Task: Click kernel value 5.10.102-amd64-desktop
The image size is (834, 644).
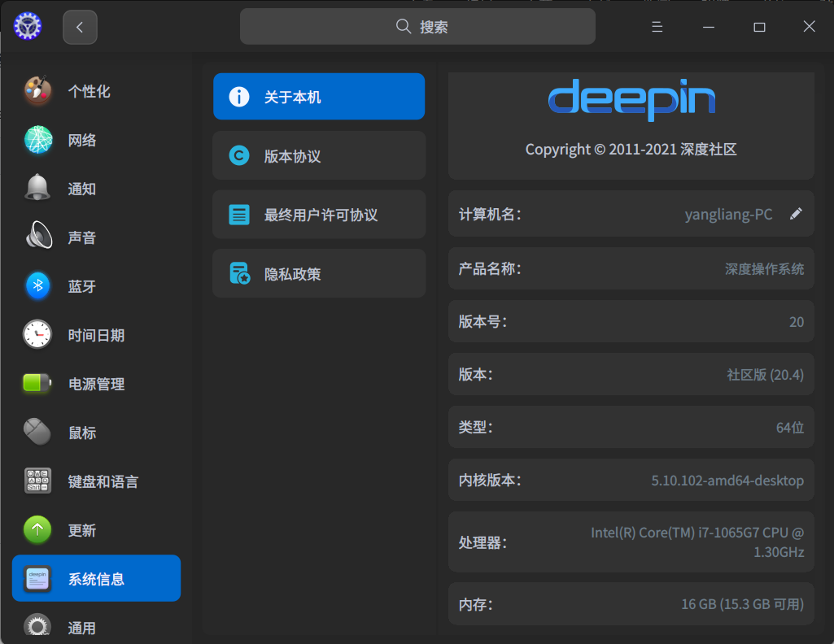Action: tap(727, 481)
